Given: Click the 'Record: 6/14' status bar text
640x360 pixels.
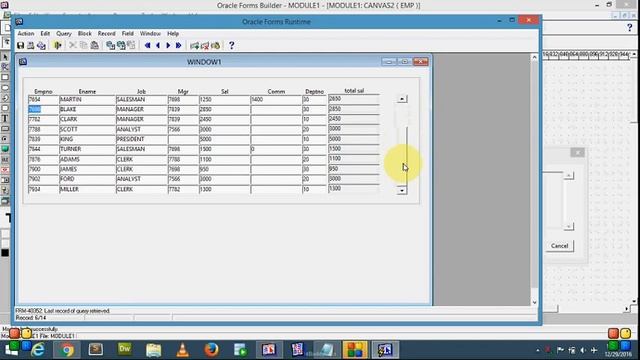Looking at the screenshot, I should click(x=31, y=318).
